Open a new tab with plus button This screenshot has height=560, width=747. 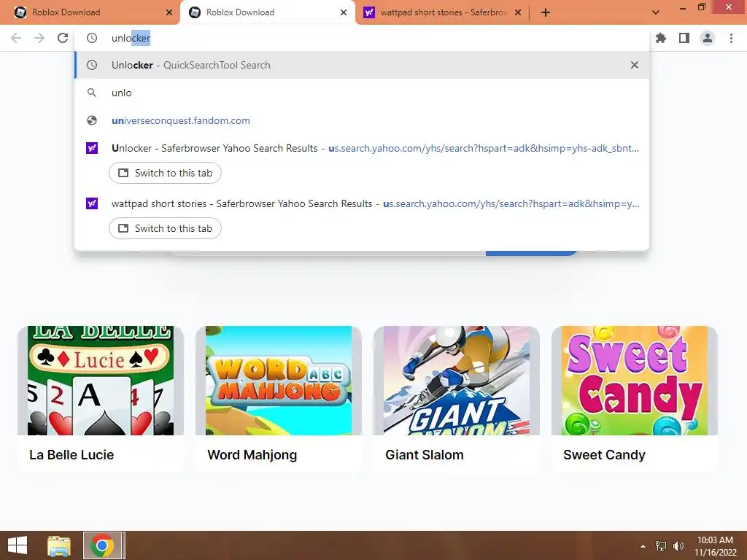pos(546,12)
